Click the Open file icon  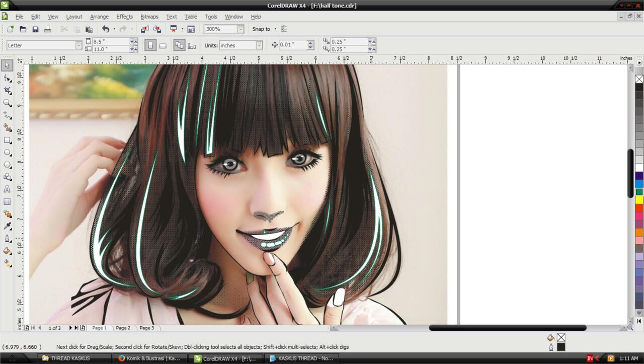click(23, 29)
